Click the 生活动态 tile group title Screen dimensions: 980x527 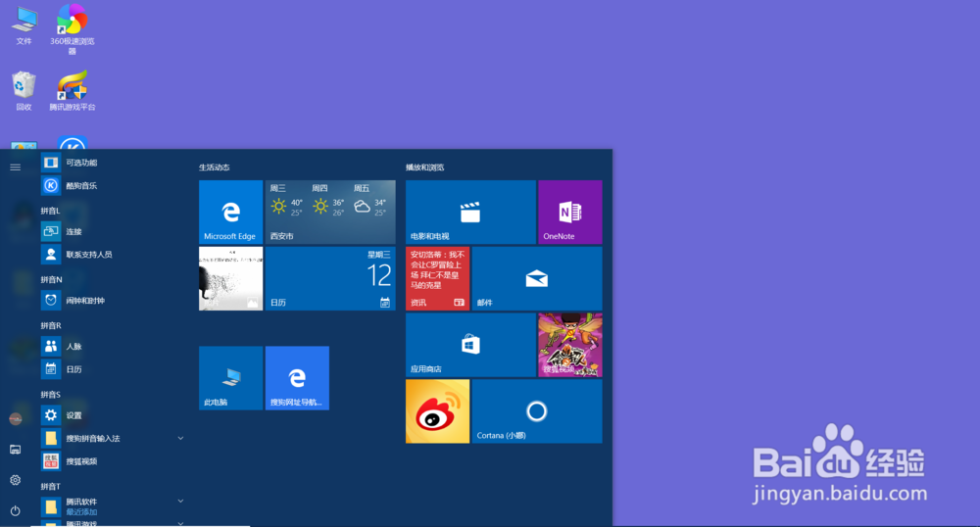tap(215, 168)
